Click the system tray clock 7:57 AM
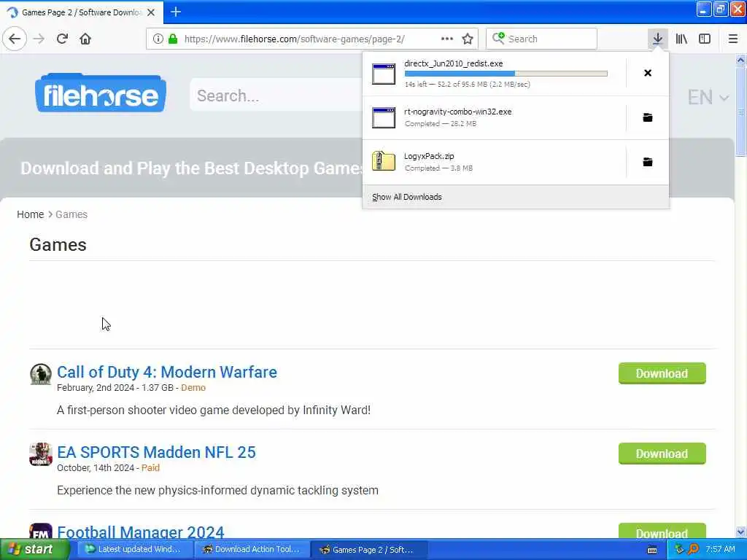This screenshot has width=747, height=560. click(720, 549)
